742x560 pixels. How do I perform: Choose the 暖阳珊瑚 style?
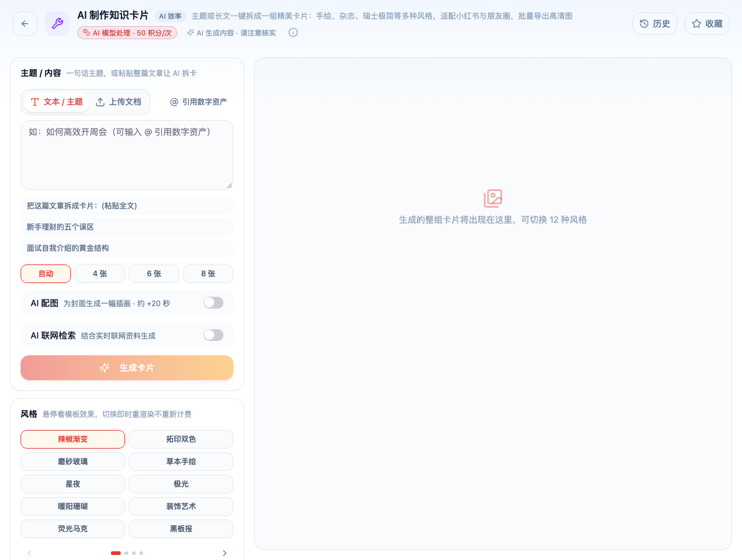point(73,506)
